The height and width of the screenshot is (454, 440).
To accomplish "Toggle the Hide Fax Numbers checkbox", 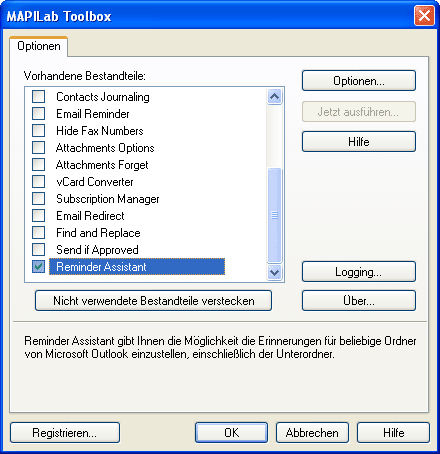I will click(x=38, y=131).
